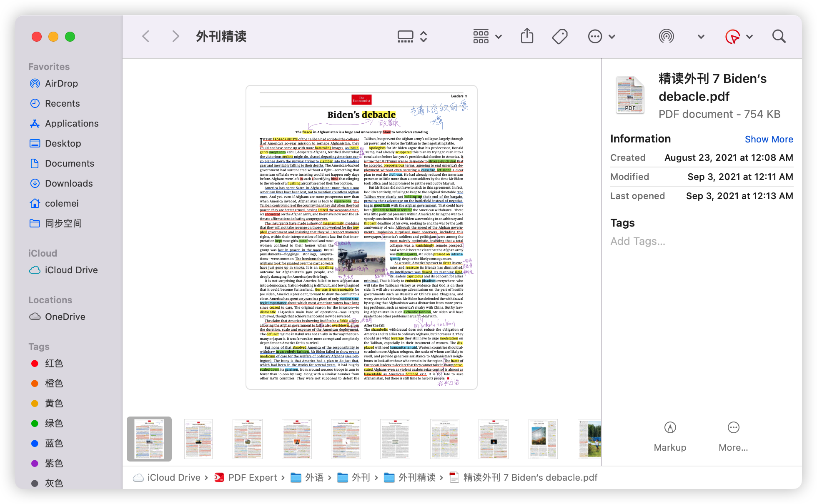Click the Modified date value Sep 3, 2021

coord(740,177)
